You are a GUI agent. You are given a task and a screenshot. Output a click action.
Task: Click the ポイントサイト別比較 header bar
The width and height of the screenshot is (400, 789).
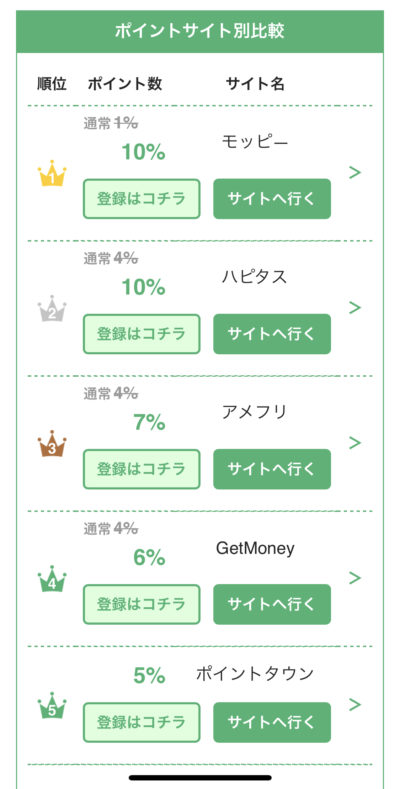point(200,31)
